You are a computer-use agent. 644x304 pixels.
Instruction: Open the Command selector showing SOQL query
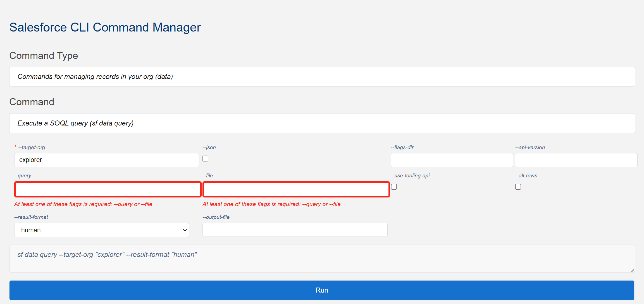point(322,123)
